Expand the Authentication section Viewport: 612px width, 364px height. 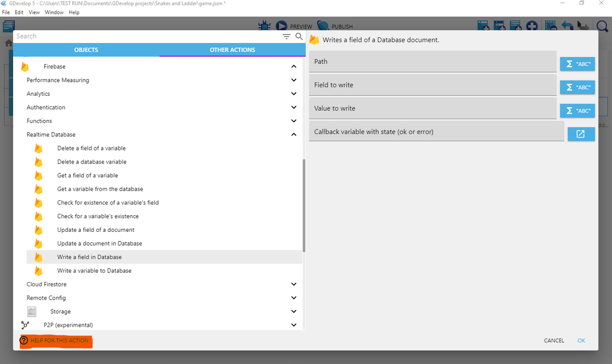[294, 107]
